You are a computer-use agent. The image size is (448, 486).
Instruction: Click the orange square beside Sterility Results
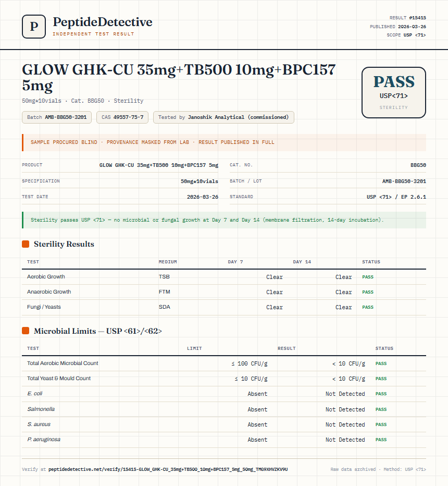click(26, 244)
